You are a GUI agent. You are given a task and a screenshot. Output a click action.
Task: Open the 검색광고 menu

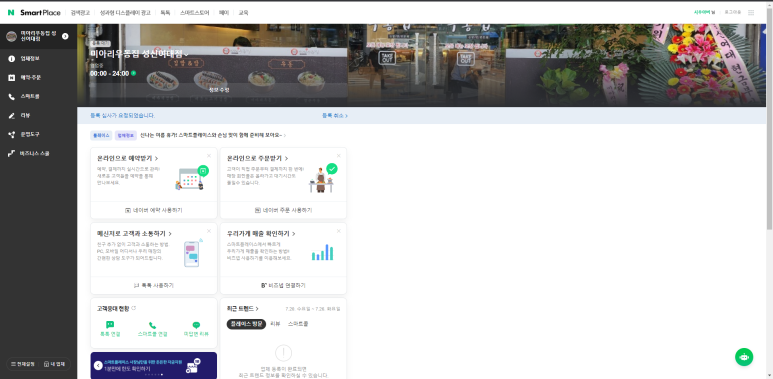click(x=80, y=13)
